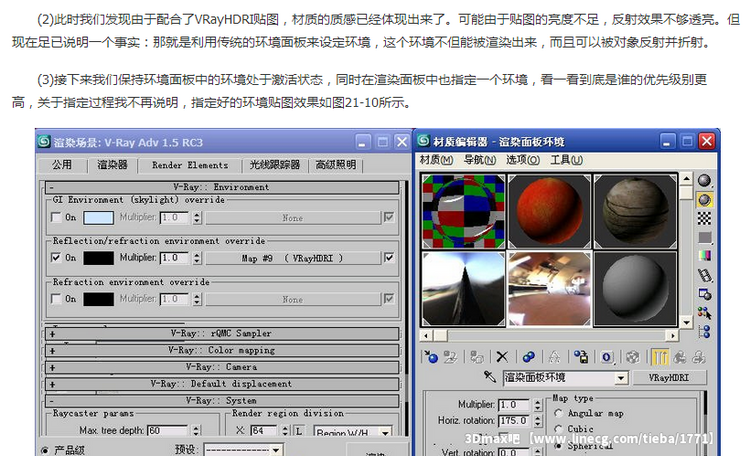Image resolution: width=750 pixels, height=456 pixels.
Task: Click the GI Environment light blue color swatch
Action: (99, 218)
